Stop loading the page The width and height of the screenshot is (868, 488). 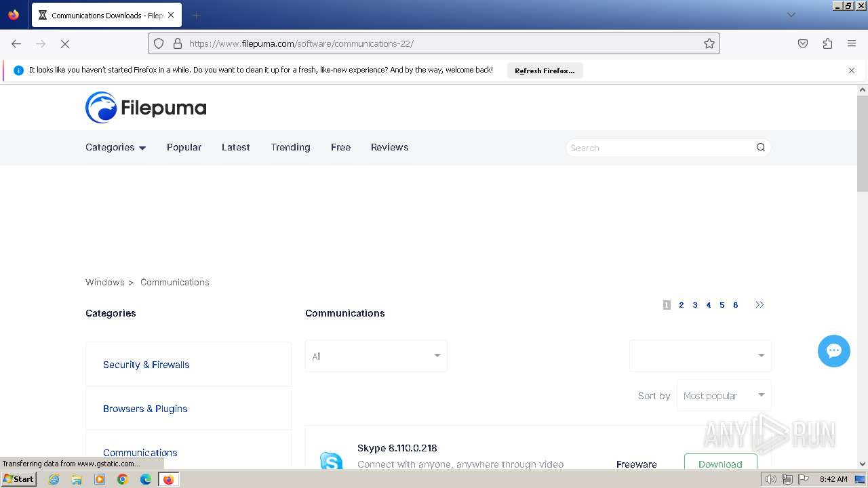point(65,43)
